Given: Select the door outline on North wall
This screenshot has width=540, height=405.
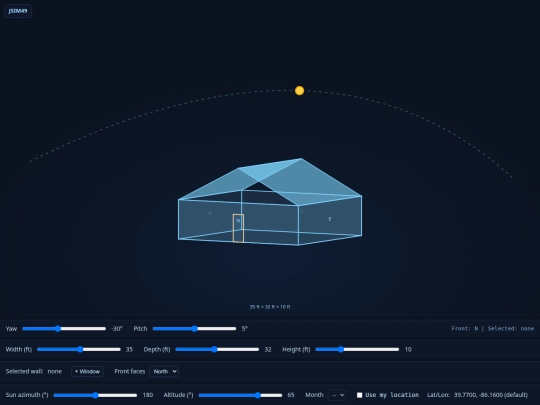Looking at the screenshot, I should 238,228.
